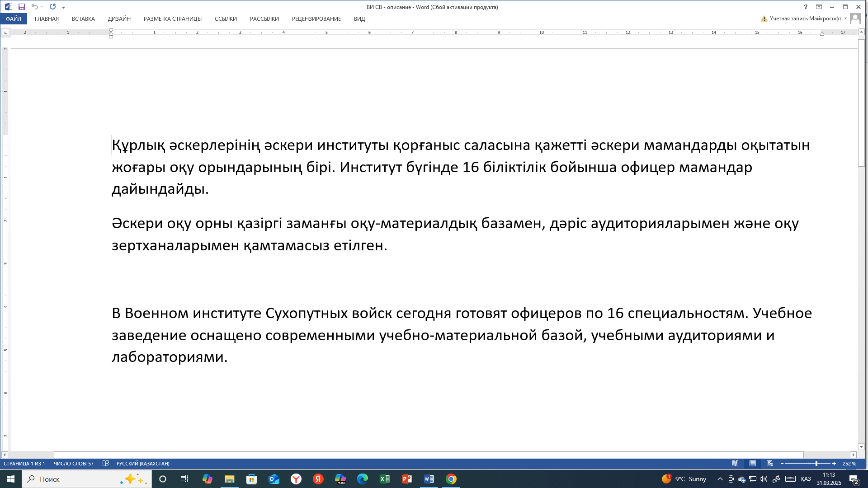Switch to Print Layout view

point(753,464)
